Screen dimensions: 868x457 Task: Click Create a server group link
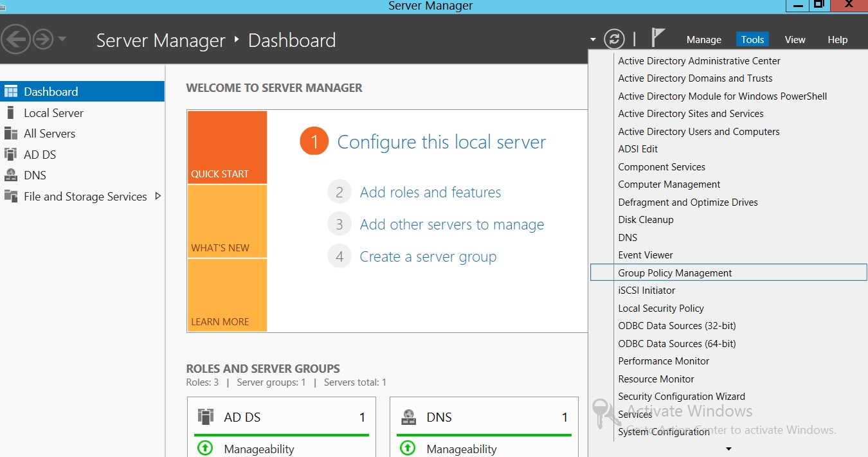(428, 256)
